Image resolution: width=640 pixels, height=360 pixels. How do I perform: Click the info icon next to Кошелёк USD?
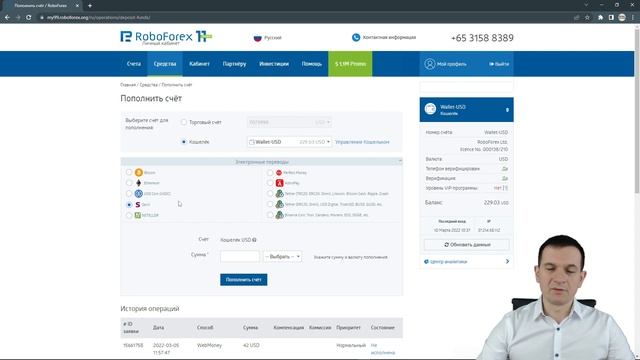(254, 240)
